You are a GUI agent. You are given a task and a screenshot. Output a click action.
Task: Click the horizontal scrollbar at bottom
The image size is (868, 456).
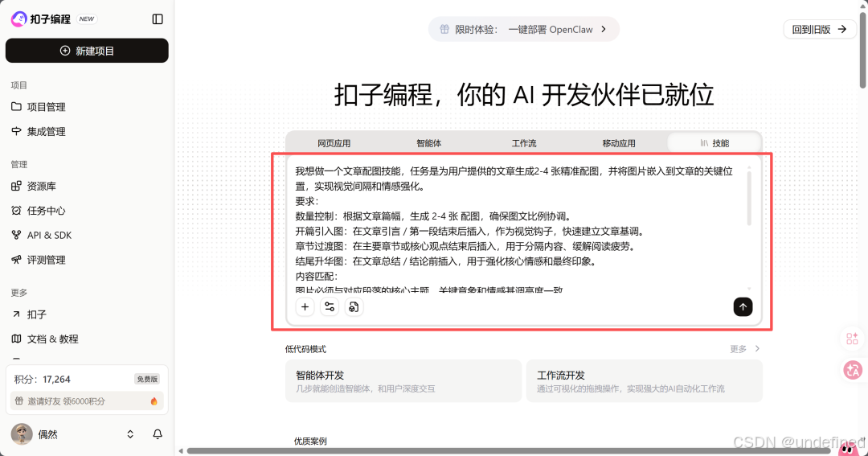tap(510, 451)
